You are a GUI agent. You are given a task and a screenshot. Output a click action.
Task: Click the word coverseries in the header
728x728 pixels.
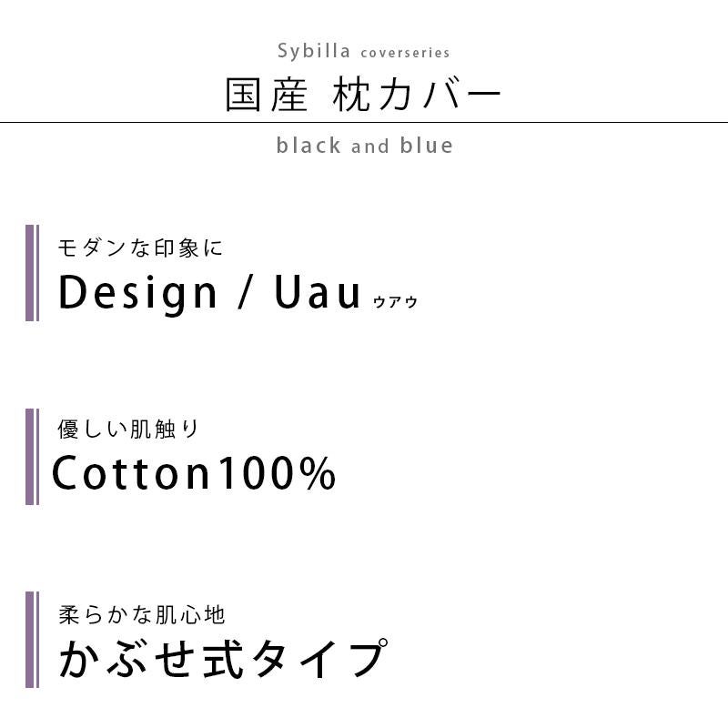(x=405, y=53)
